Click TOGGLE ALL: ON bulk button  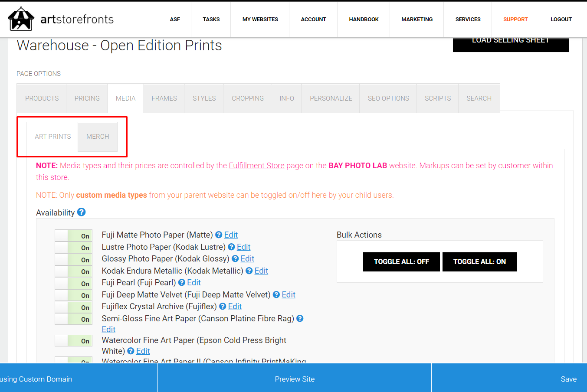(479, 261)
